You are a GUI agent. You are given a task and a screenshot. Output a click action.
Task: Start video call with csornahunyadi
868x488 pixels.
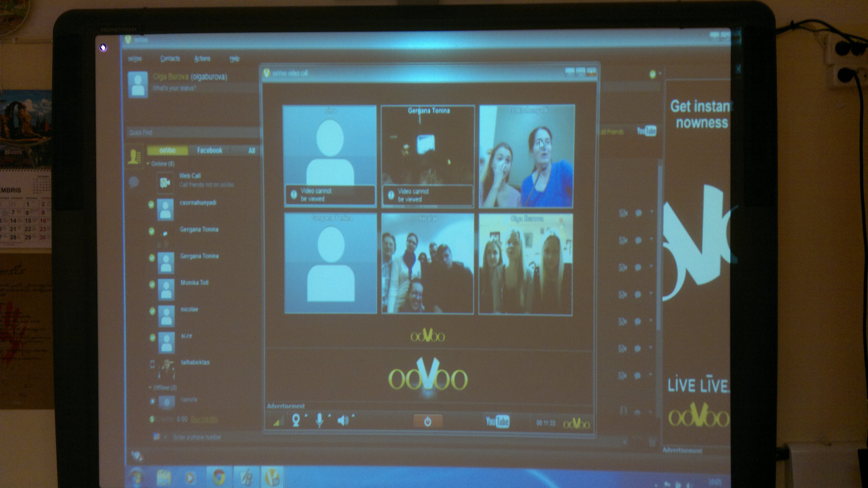click(623, 213)
